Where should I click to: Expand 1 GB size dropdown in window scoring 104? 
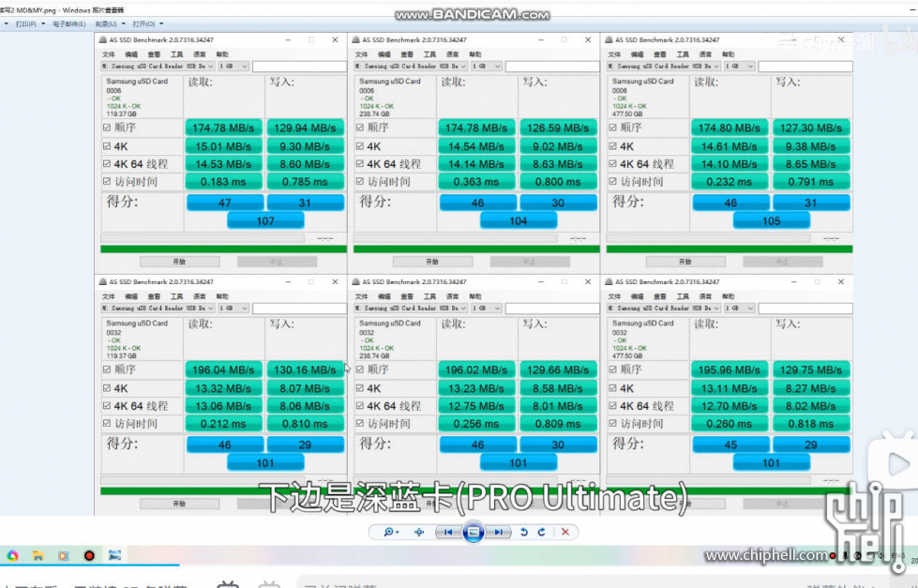487,67
